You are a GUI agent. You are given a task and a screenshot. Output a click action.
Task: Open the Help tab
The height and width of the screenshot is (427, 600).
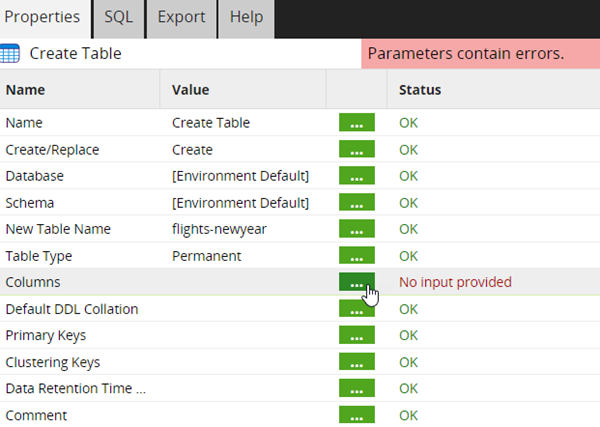pos(246,18)
